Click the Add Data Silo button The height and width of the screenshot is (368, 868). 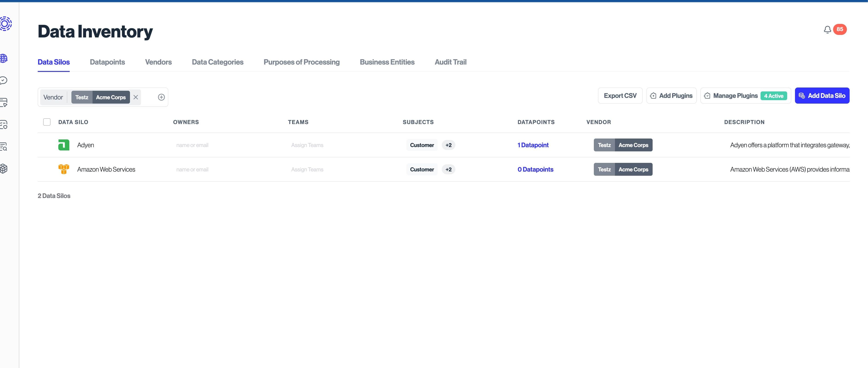[822, 96]
